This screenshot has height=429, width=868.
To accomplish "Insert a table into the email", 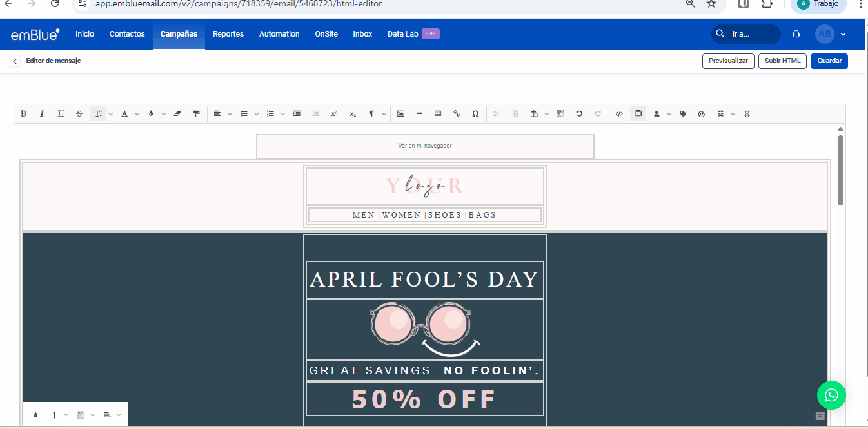I will point(438,114).
